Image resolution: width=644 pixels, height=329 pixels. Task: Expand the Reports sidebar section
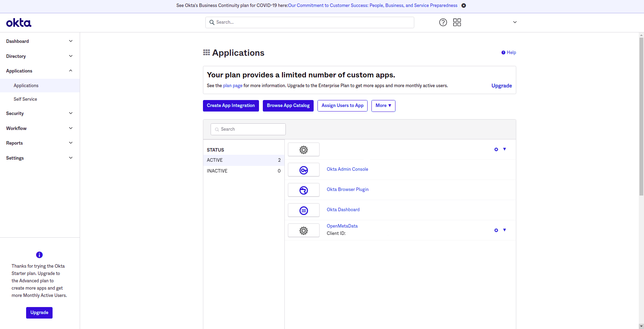(x=40, y=143)
